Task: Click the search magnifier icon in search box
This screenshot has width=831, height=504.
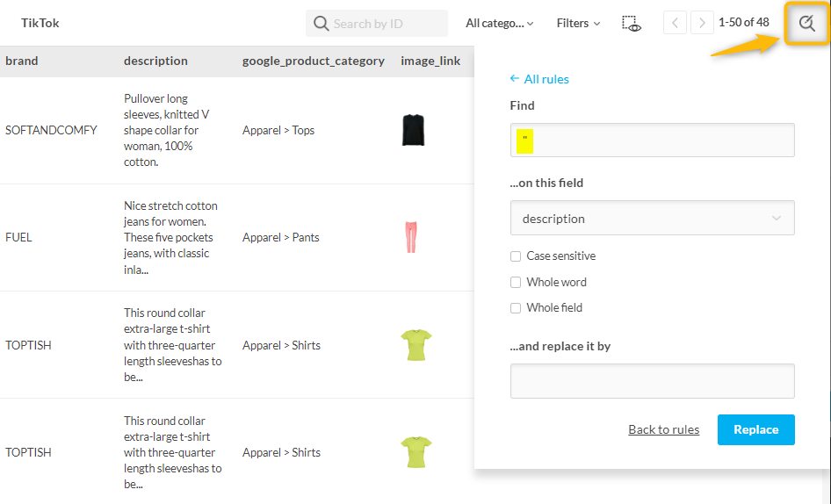Action: click(322, 24)
